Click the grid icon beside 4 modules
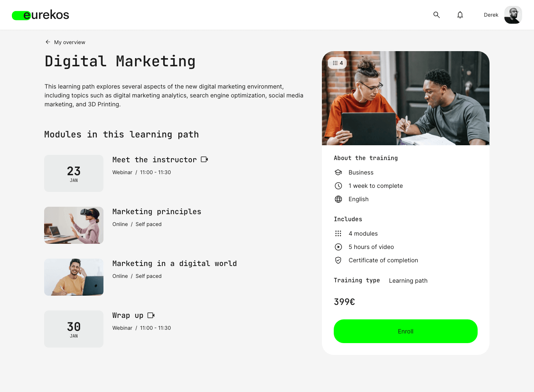This screenshot has width=534, height=392. point(338,233)
